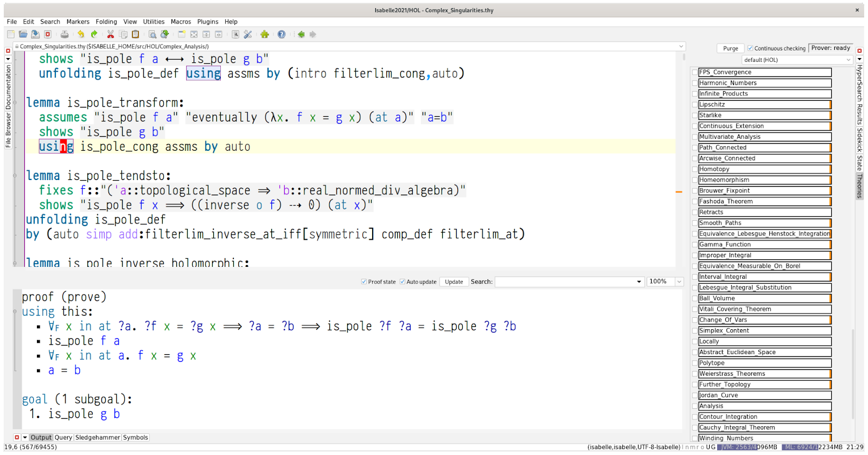Screen dimensions: 868x455
Task: Toggle the Continuous checking checkbox
Action: pyautogui.click(x=750, y=48)
